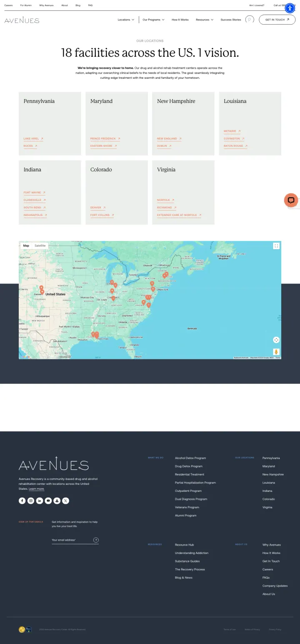Open Avenues Facebook page icon
Screen dimensions: 300x644
point(22,501)
